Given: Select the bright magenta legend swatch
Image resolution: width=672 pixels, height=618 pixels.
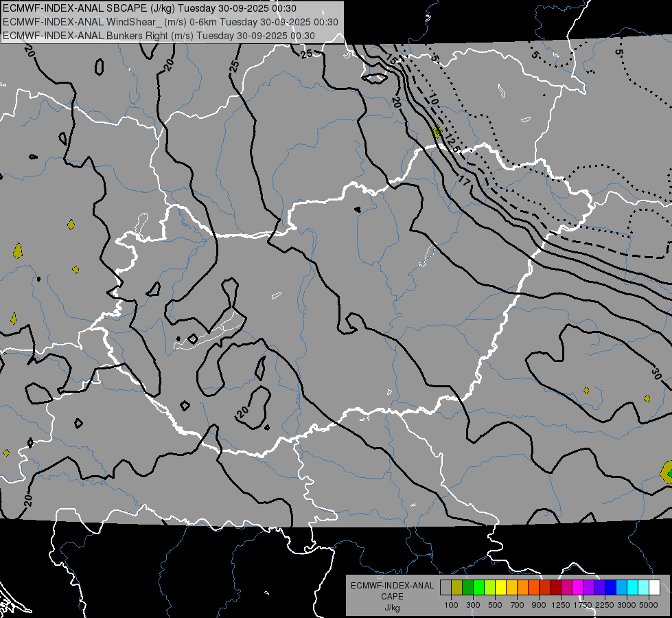Looking at the screenshot, I should coord(578,587).
